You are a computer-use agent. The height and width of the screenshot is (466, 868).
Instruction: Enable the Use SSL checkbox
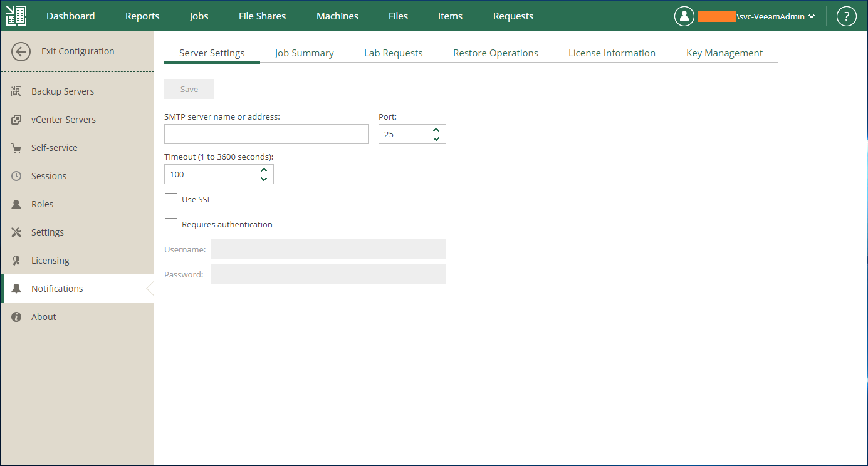click(171, 199)
